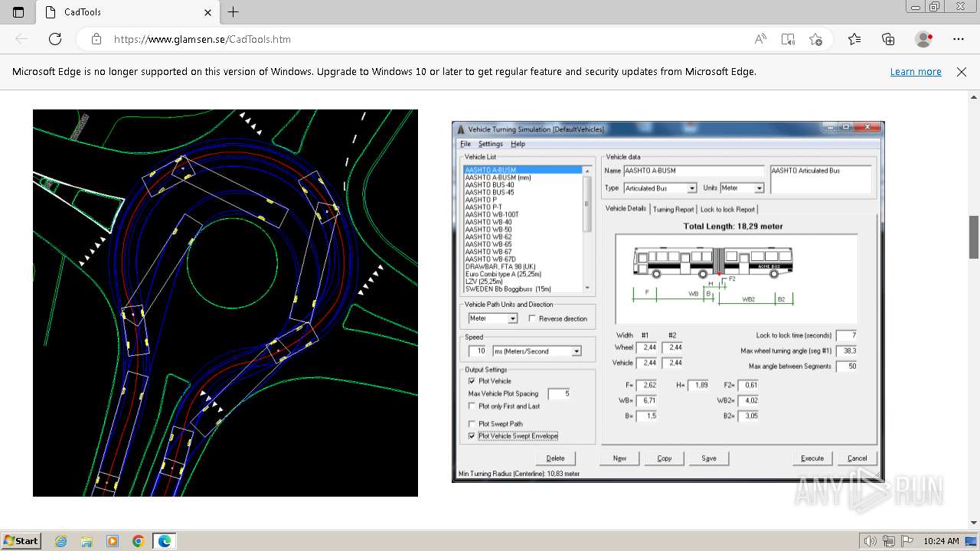980x551 pixels.
Task: Click the Windows Start button
Action: [21, 540]
